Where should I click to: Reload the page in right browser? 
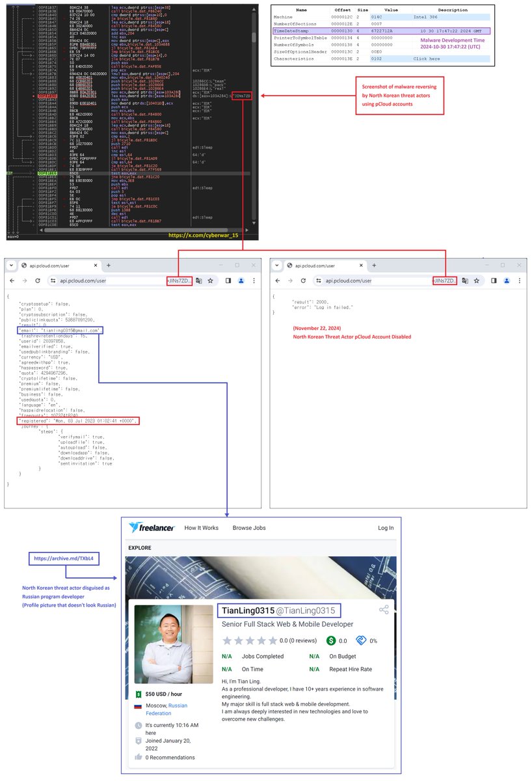(304, 281)
